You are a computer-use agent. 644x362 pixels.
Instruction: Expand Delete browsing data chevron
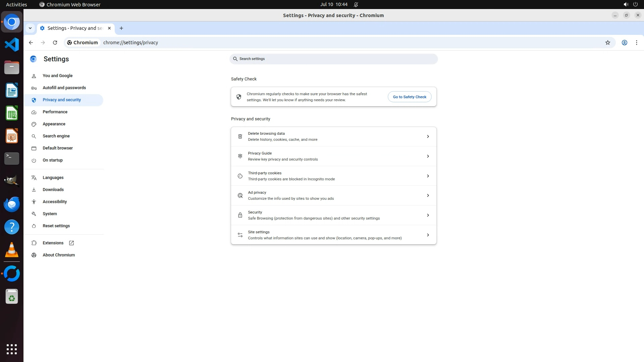[428, 136]
